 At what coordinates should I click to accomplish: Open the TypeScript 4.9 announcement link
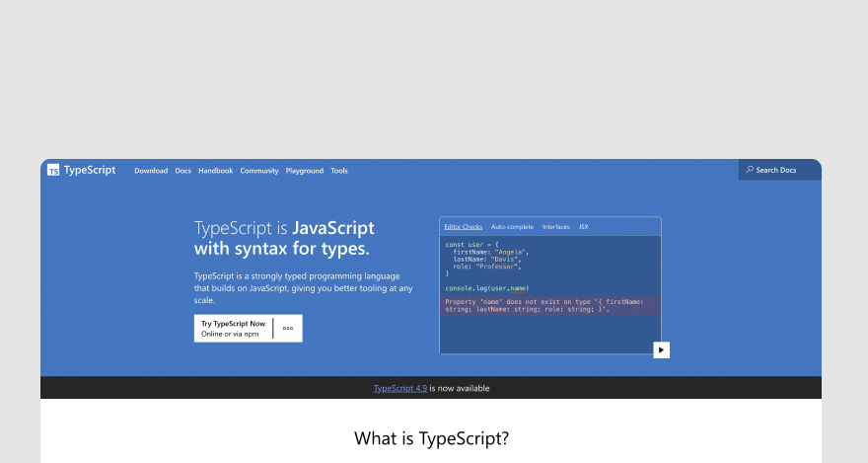tap(400, 388)
